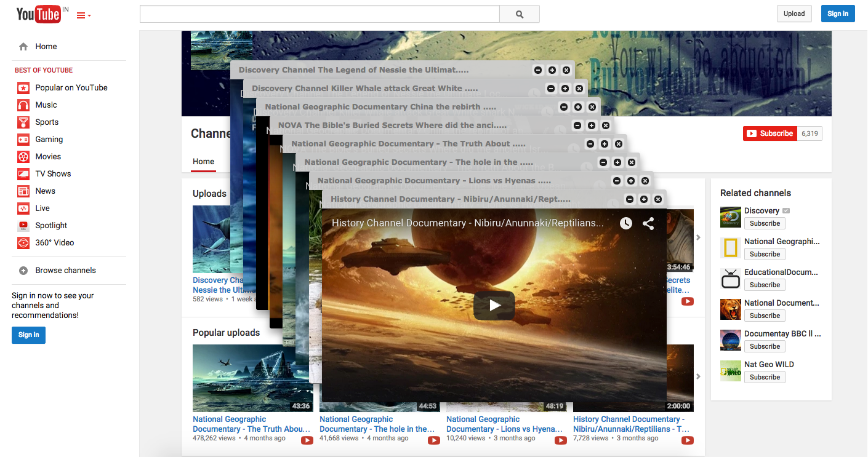Click the search magnifier button
This screenshot has width=868, height=457.
tap(519, 14)
